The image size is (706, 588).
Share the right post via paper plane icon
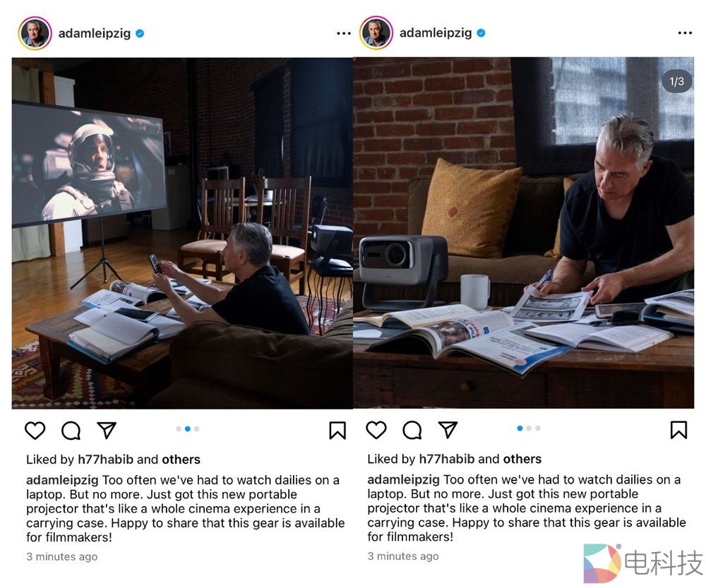click(x=448, y=429)
